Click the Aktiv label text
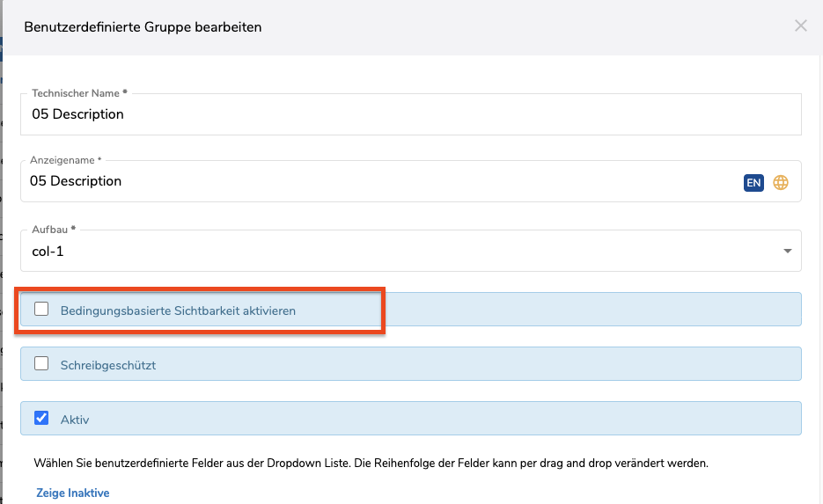Viewport: 823px width, 504px height. click(75, 420)
